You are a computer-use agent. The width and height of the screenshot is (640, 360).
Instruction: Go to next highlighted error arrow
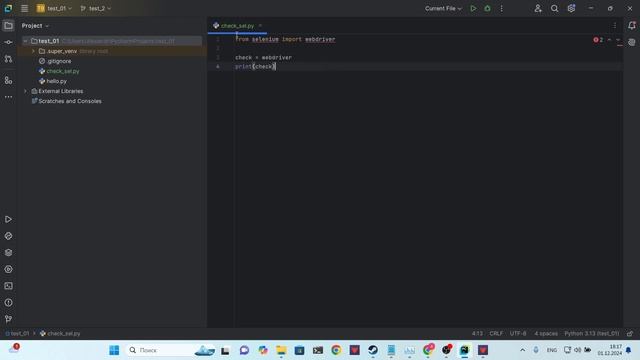[x=618, y=40]
